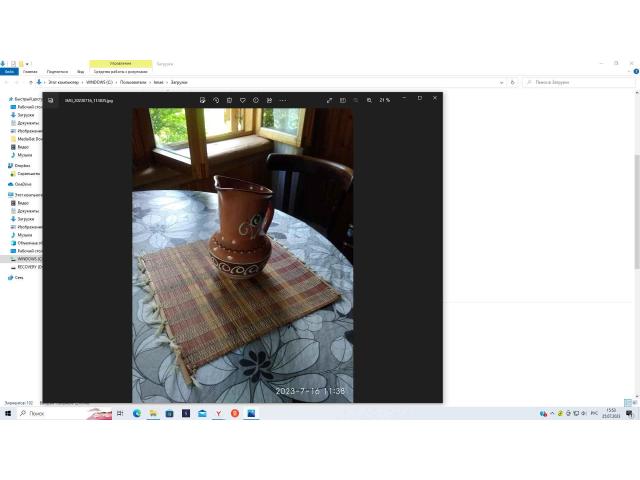Open Документы under Quick access
This screenshot has height=480, width=640.
[x=24, y=123]
